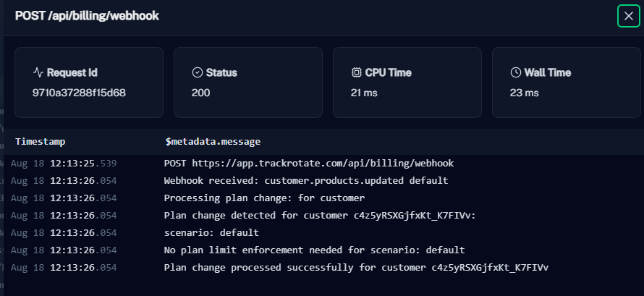Click the Wall Time clock icon
Viewport: 644px width, 296px height.
point(515,72)
